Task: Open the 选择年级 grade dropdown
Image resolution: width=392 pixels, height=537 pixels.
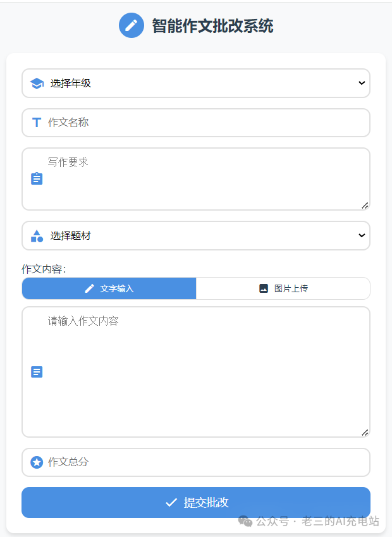Action: [196, 83]
